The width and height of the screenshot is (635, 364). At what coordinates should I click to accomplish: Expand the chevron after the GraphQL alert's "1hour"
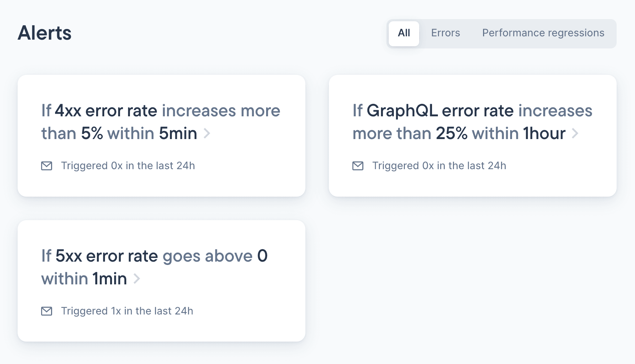(x=575, y=134)
